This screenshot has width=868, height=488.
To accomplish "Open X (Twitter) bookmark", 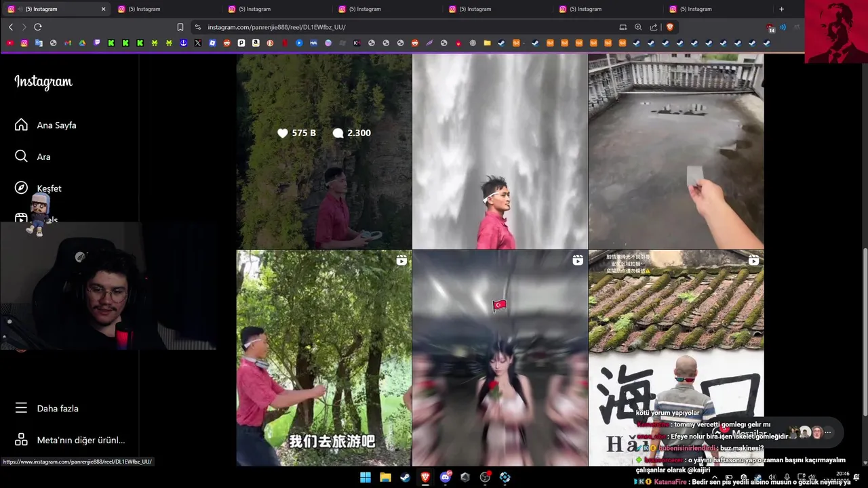I will coord(198,43).
